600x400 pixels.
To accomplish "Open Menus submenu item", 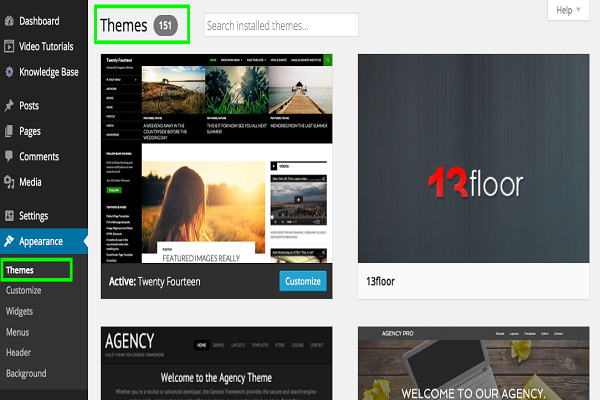I will click(17, 332).
